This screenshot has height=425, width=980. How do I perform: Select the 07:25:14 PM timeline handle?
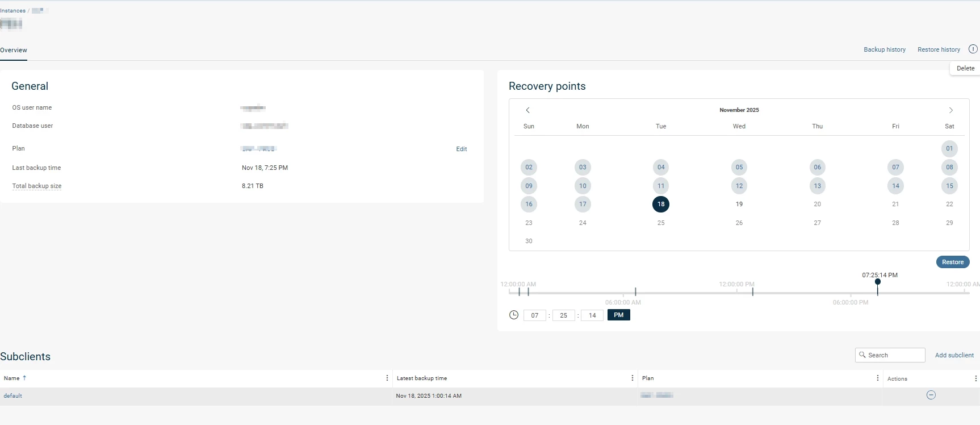[x=878, y=282]
